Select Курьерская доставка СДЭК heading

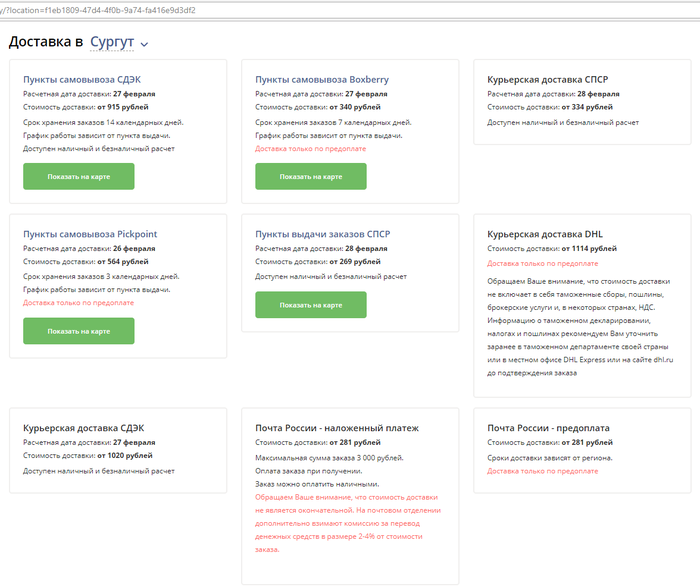[83, 428]
